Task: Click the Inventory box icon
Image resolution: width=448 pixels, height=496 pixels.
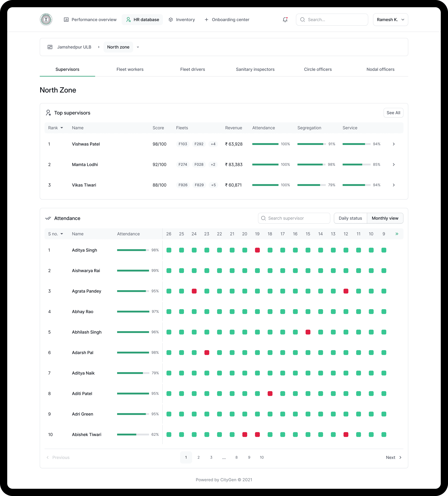Action: point(171,20)
